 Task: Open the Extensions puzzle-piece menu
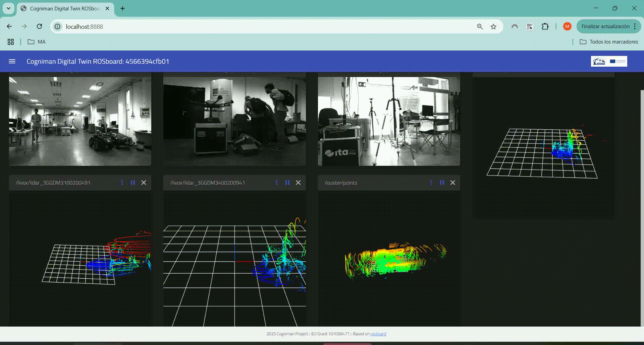tap(545, 26)
